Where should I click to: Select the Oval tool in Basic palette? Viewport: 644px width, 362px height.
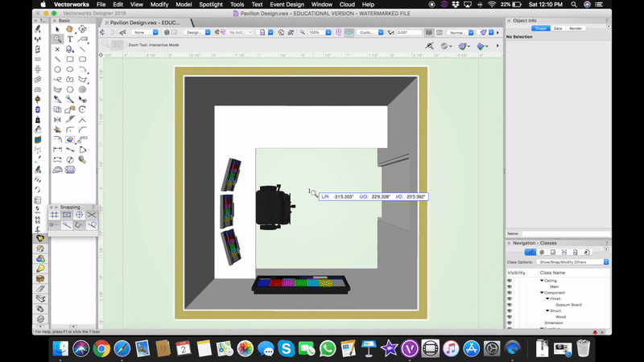(x=70, y=69)
